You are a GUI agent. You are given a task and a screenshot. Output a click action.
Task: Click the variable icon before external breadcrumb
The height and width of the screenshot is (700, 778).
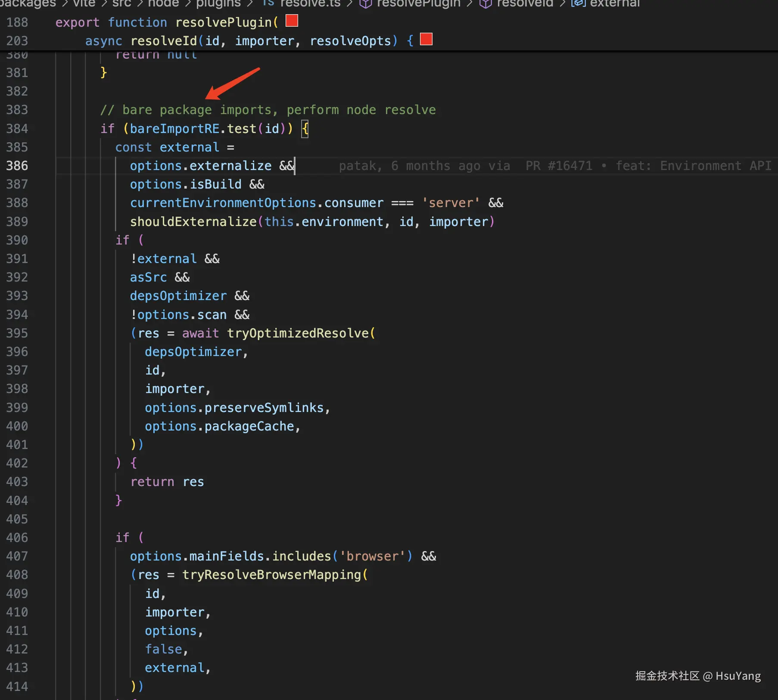pyautogui.click(x=578, y=3)
